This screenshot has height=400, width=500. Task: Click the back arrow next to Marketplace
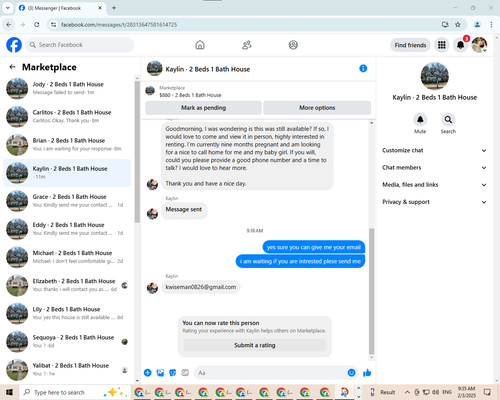[12, 67]
